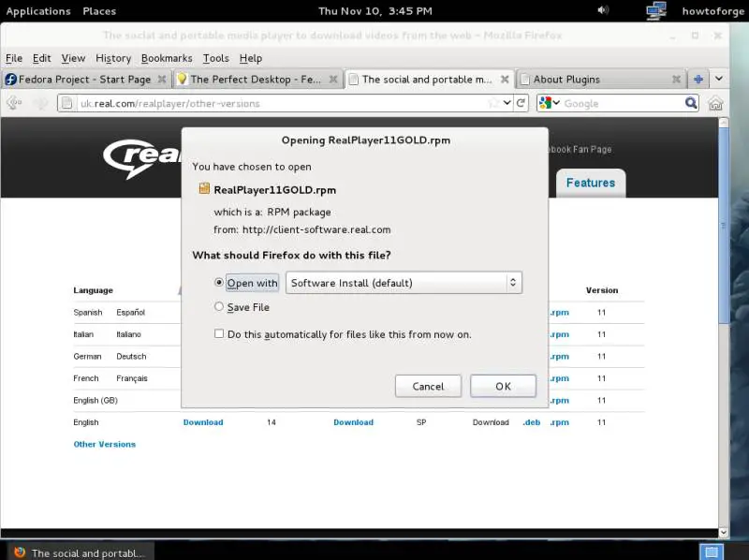This screenshot has height=560, width=749.
Task: Click the scroll up arrow of the page scrollbar
Action: (x=724, y=123)
